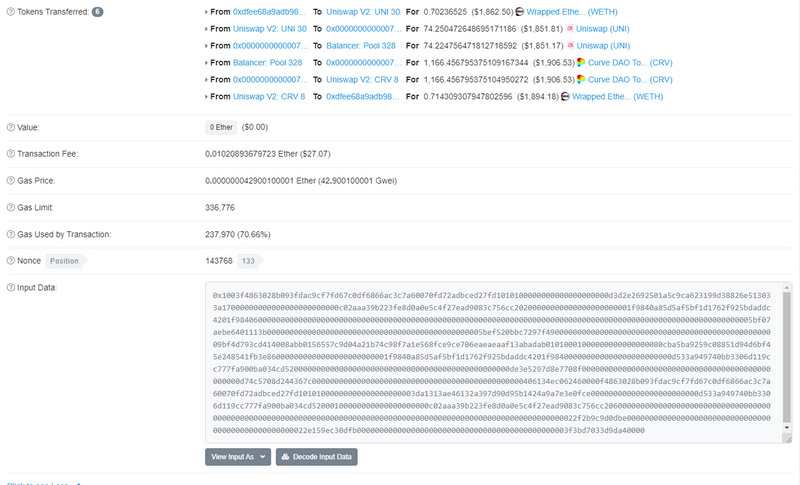Click the Curve DAO token icon in fourth row

coord(581,62)
